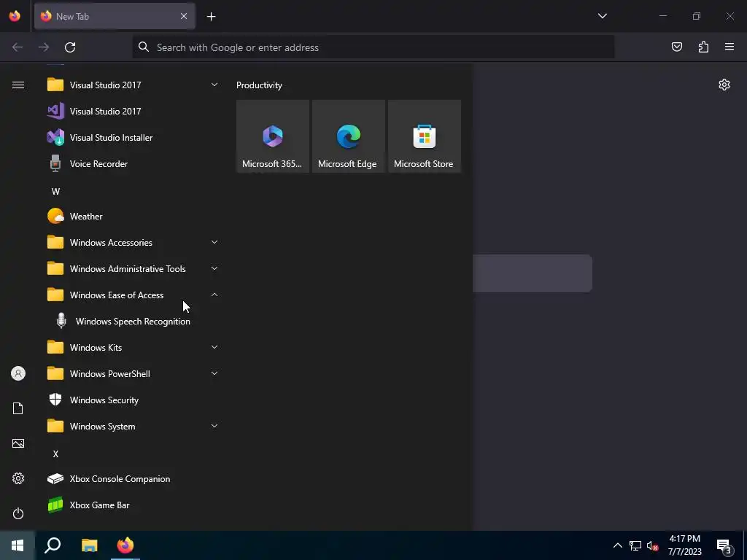The image size is (747, 560).
Task: Open Documents from Start sidebar
Action: (x=18, y=408)
